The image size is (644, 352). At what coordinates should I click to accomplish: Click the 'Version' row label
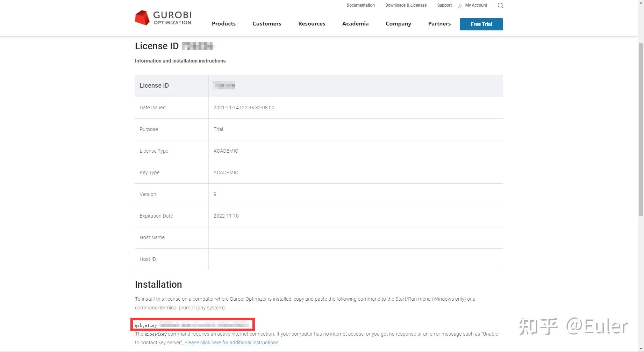(x=148, y=194)
